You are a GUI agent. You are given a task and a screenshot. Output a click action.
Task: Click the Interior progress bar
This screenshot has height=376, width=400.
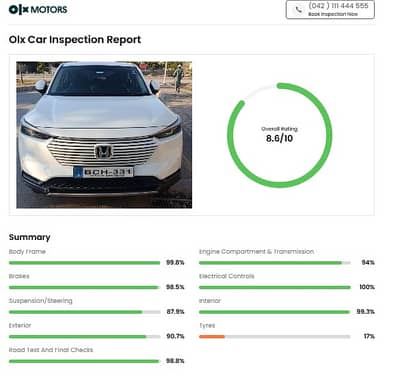pyautogui.click(x=275, y=312)
